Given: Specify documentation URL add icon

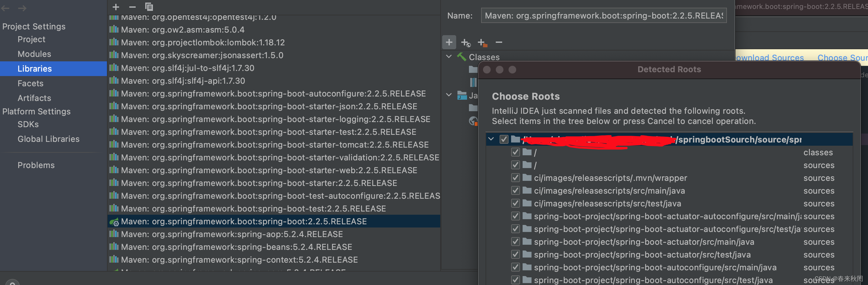Looking at the screenshot, I should (x=466, y=42).
